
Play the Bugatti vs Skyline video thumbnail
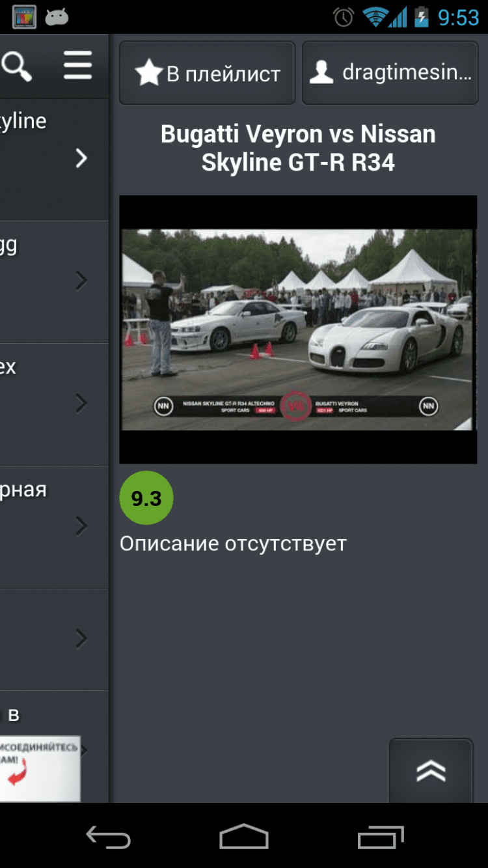[x=298, y=329]
